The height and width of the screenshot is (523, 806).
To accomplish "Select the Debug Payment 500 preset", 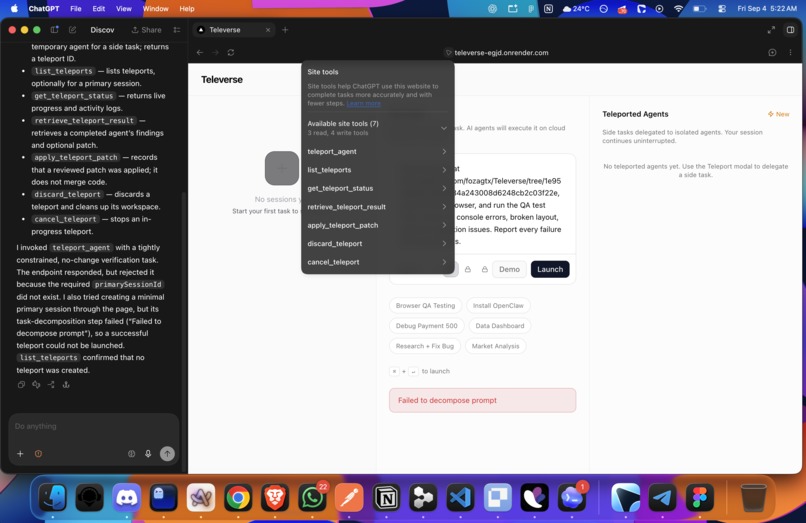I will [x=426, y=326].
